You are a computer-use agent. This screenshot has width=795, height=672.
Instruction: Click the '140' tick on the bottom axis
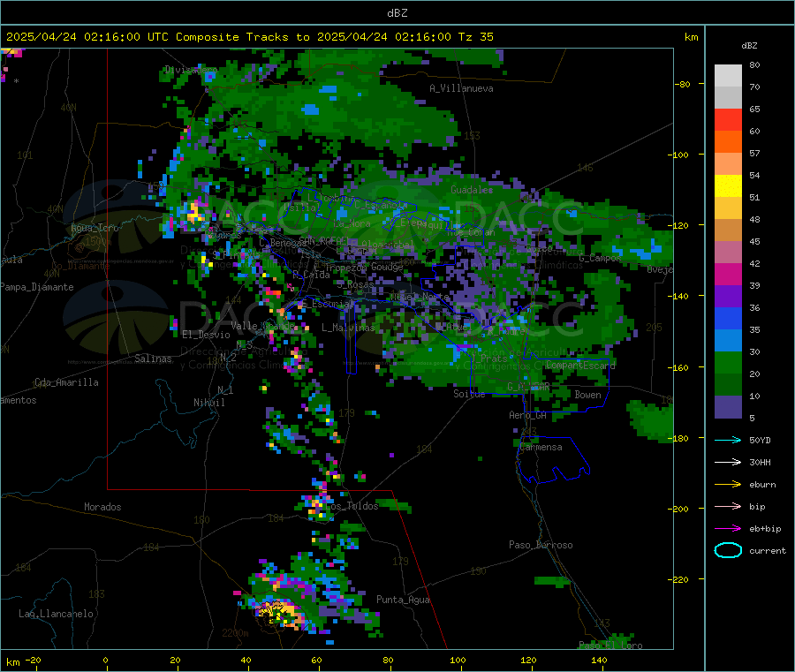point(599,660)
